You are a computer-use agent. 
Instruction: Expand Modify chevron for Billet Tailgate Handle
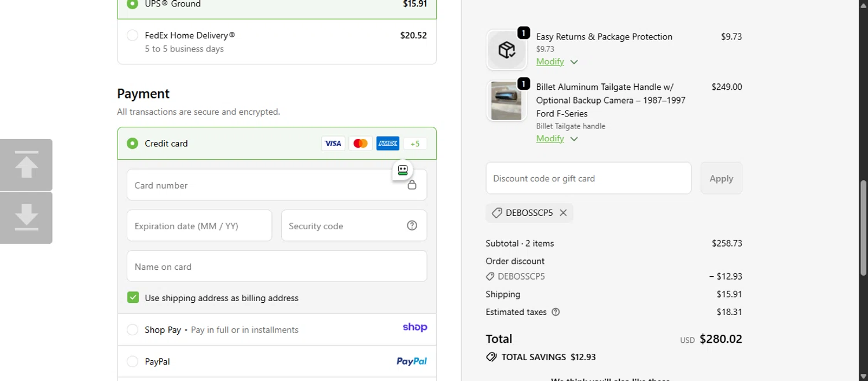pyautogui.click(x=574, y=139)
